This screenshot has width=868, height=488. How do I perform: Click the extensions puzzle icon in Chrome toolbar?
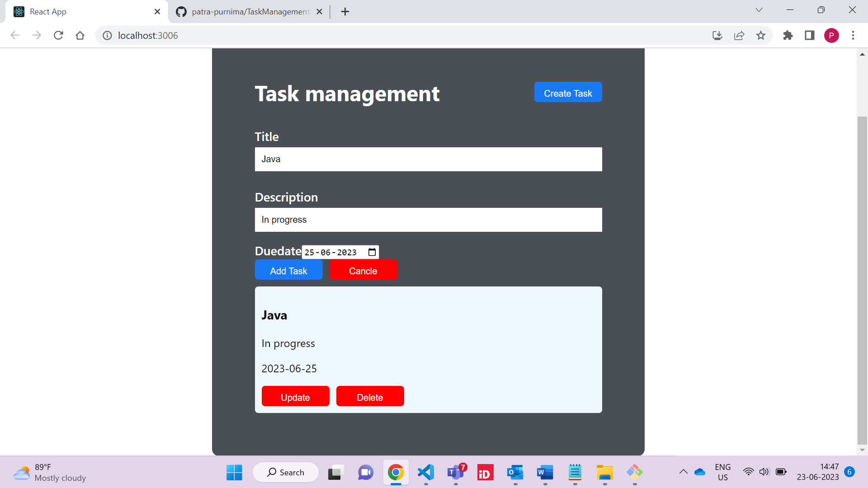(x=788, y=35)
